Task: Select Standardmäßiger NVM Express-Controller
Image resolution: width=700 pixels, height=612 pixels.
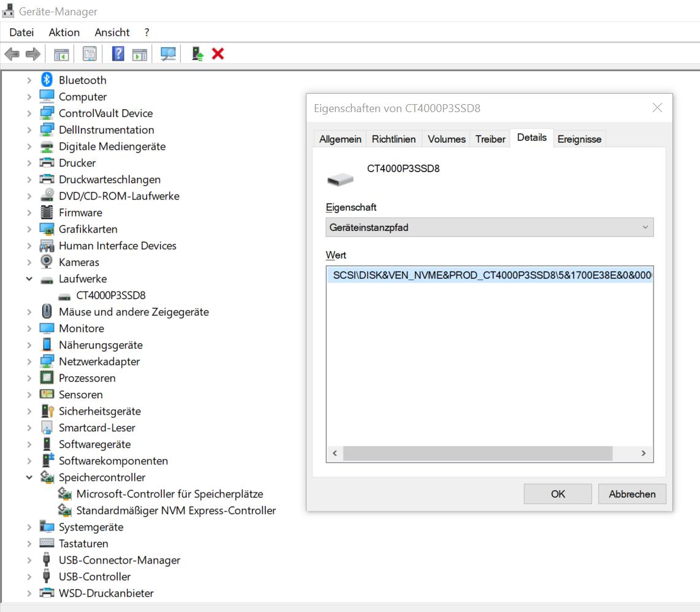Action: point(176,510)
